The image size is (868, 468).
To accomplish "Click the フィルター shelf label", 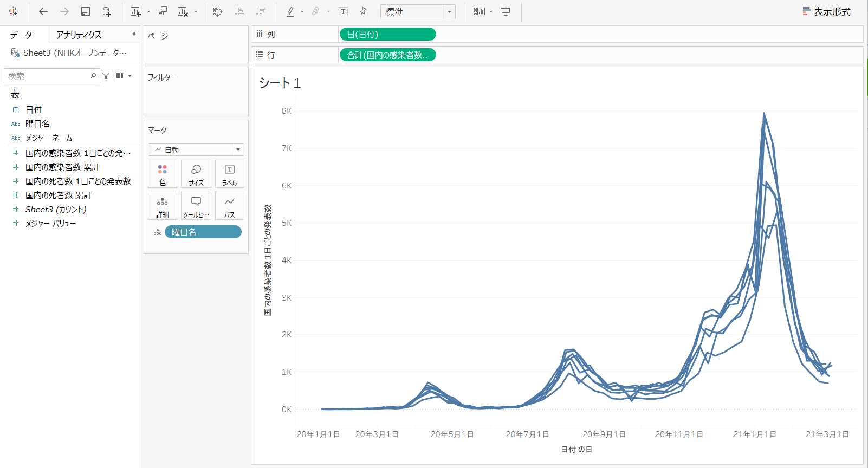I will tap(162, 77).
